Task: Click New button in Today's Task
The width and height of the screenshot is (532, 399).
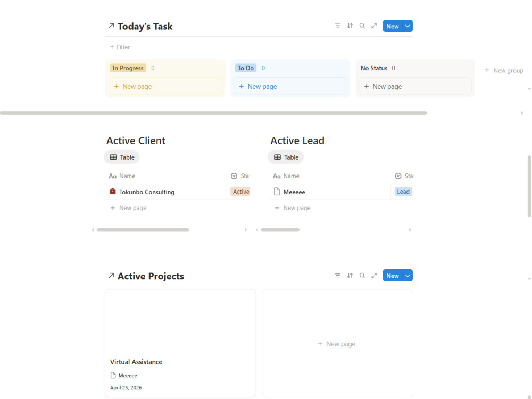Action: click(393, 26)
